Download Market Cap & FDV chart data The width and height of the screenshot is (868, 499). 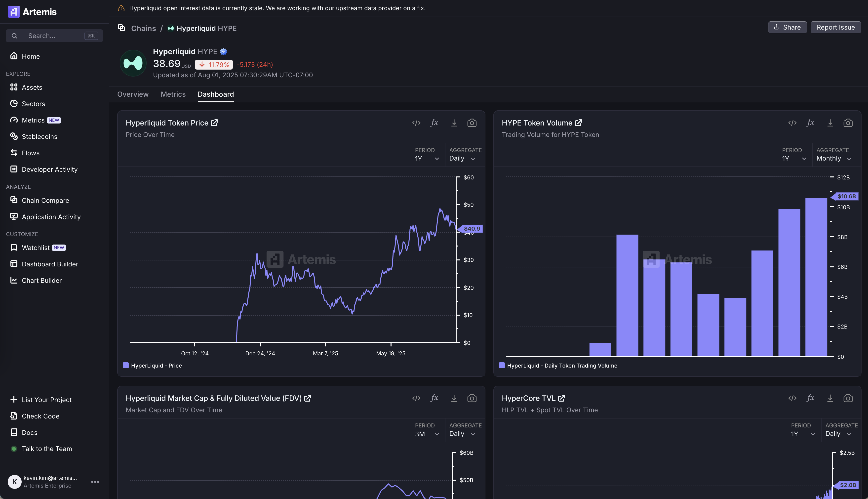coord(454,398)
